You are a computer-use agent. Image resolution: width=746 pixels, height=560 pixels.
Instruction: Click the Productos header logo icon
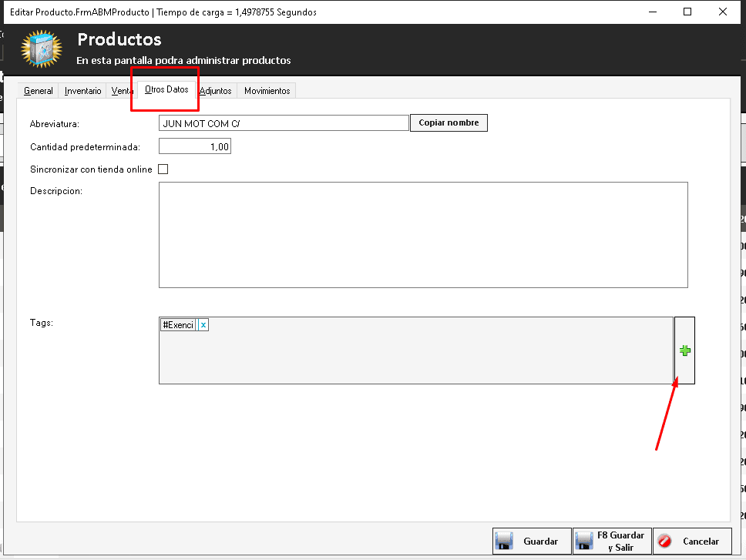point(42,49)
